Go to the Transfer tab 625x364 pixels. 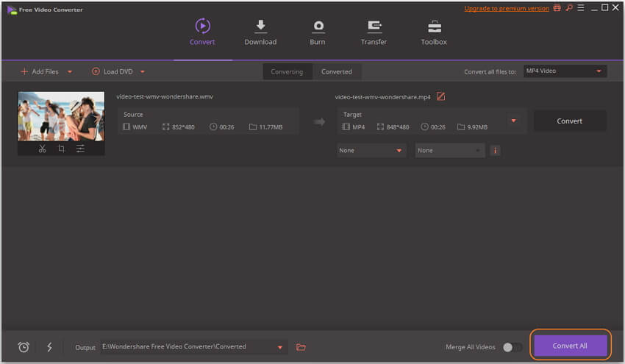point(374,32)
